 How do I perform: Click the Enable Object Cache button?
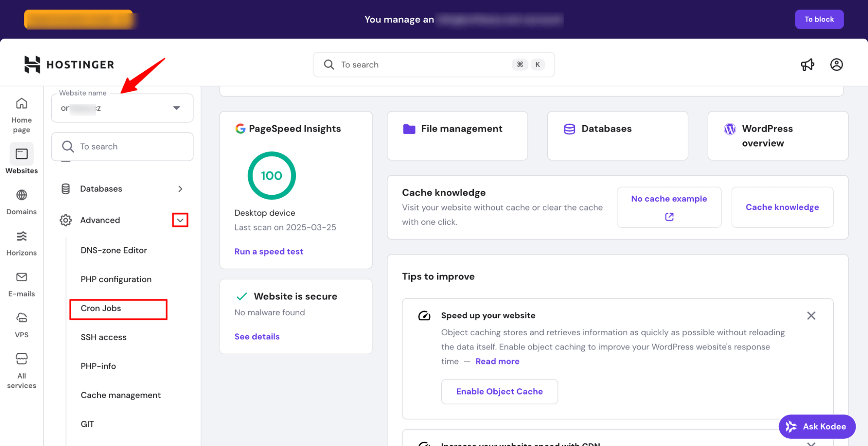coord(499,392)
